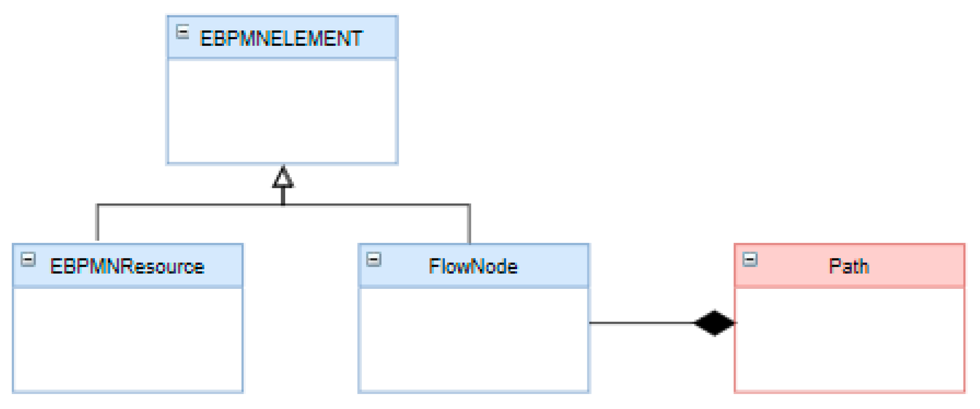
Task: Click the FlowNode collapse minus icon
Action: 373,260
